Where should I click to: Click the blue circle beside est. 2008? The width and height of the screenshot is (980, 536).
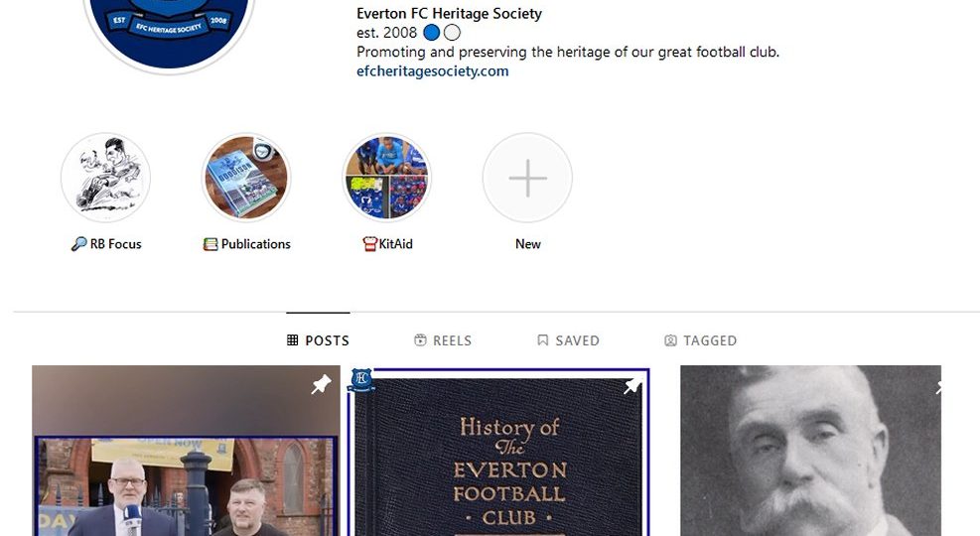[x=431, y=33]
